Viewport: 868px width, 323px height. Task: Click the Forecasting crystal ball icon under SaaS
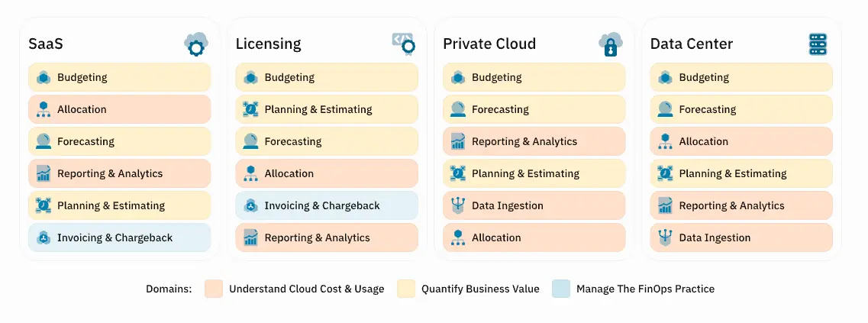[x=44, y=141]
